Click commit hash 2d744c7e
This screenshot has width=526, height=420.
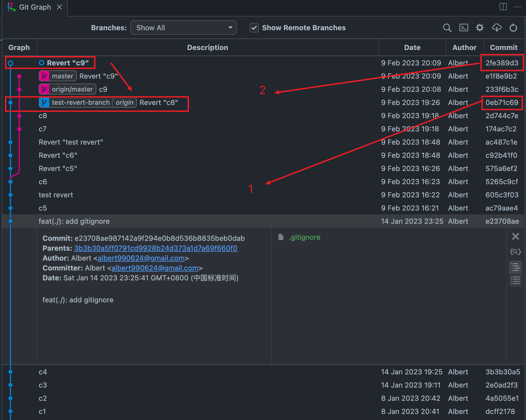[x=502, y=116]
